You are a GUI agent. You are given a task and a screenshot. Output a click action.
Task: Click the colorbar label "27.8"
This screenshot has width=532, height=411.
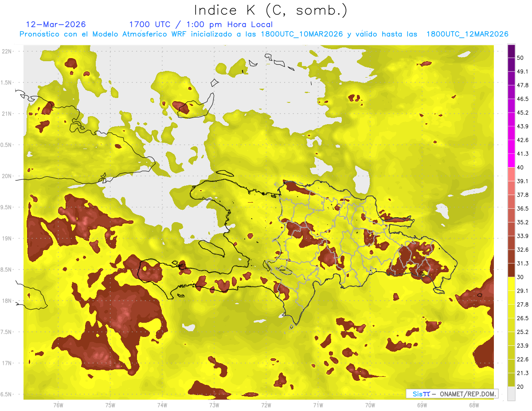523,305
